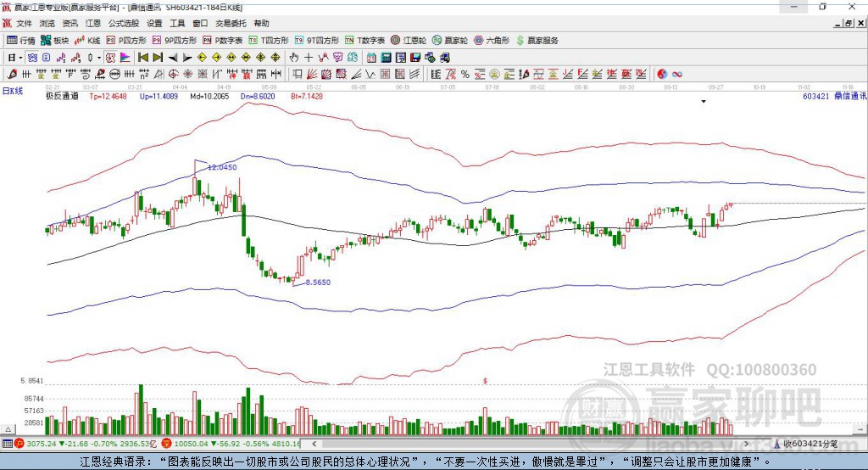The image size is (868, 470).
Task: Select the fan lines drawing tool
Action: pyautogui.click(x=311, y=75)
